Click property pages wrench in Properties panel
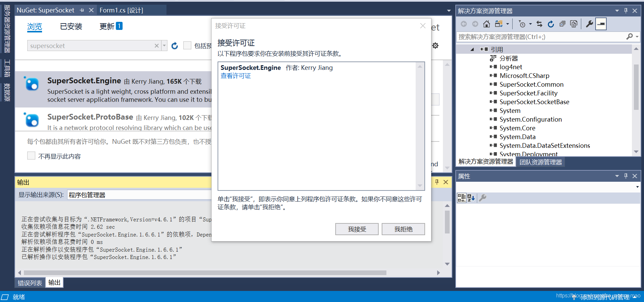Image resolution: width=644 pixels, height=302 pixels. coord(483,198)
